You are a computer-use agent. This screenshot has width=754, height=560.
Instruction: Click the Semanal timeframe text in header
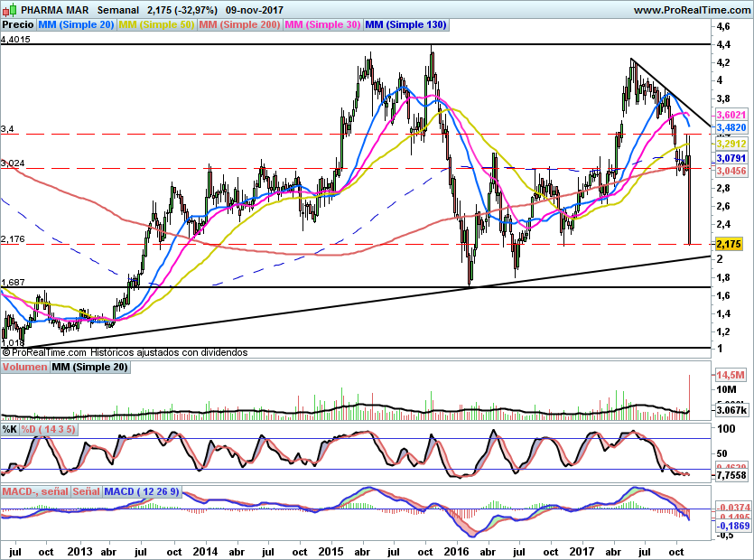pyautogui.click(x=117, y=9)
